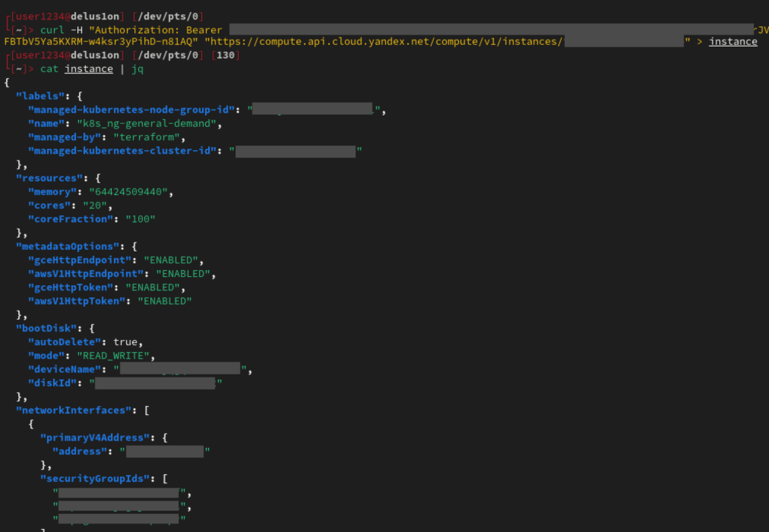
Task: Click the exit code 130 in prompt
Action: coord(225,56)
